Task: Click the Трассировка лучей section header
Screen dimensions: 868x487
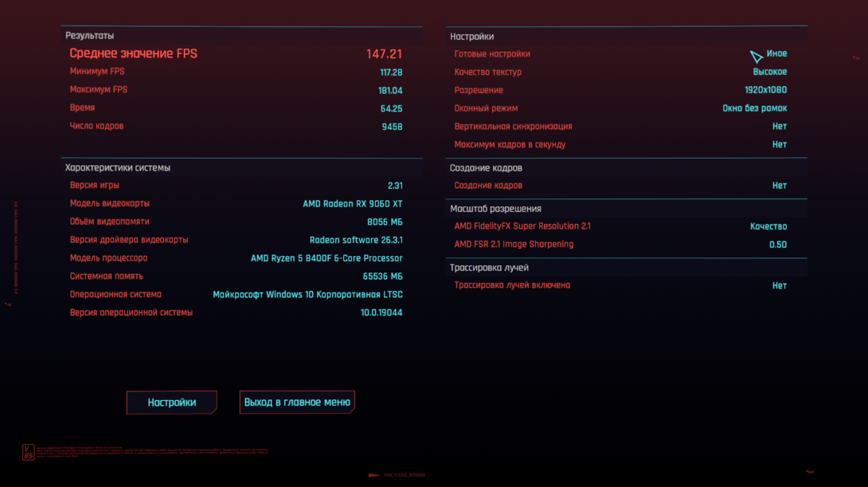Action: pos(490,268)
